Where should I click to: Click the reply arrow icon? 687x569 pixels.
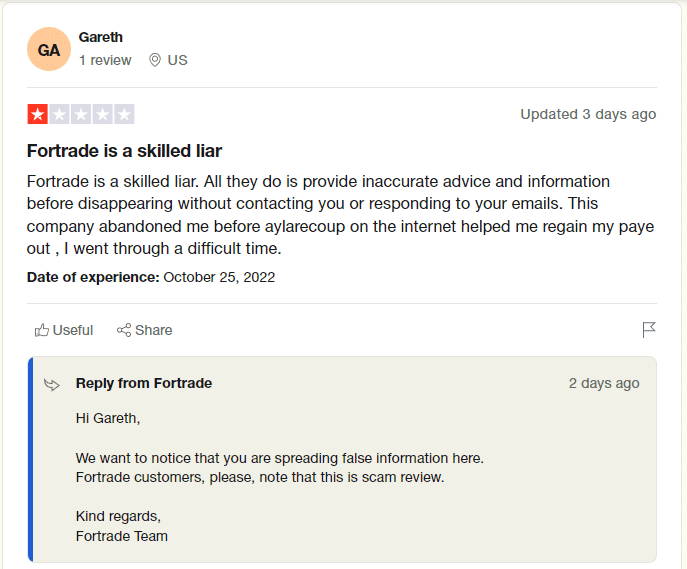pos(52,385)
